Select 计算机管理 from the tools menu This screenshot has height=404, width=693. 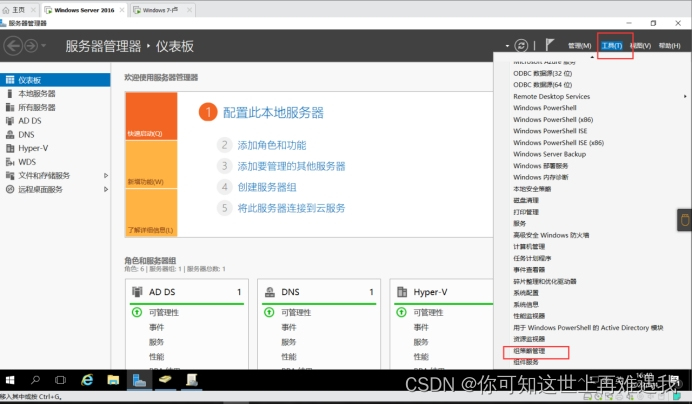pyautogui.click(x=529, y=247)
